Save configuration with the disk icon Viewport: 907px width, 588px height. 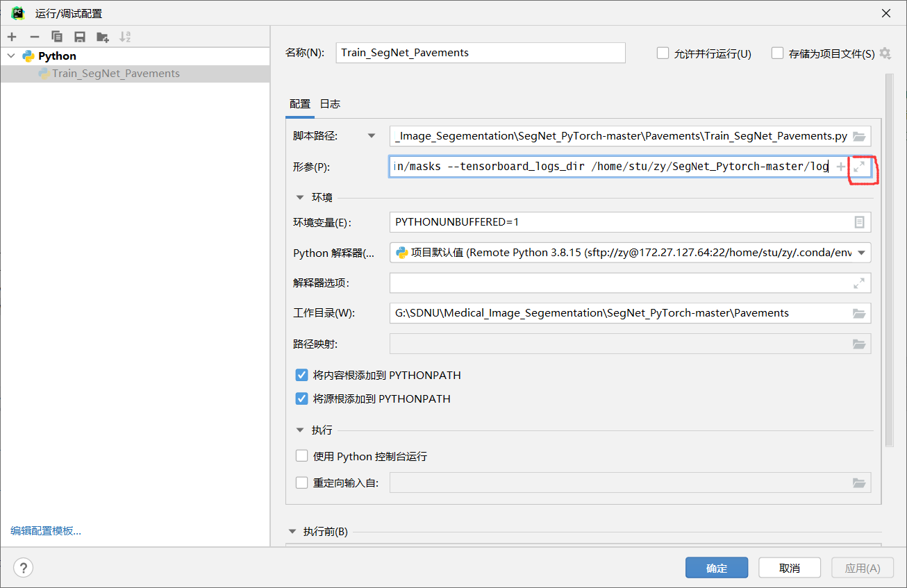80,37
